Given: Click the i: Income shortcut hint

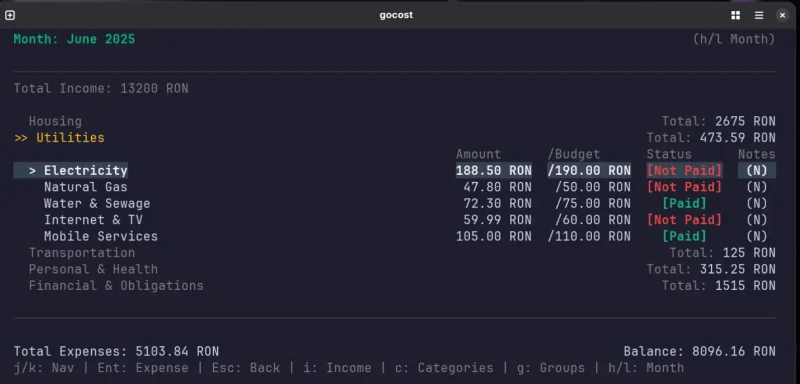Looking at the screenshot, I should tap(337, 368).
